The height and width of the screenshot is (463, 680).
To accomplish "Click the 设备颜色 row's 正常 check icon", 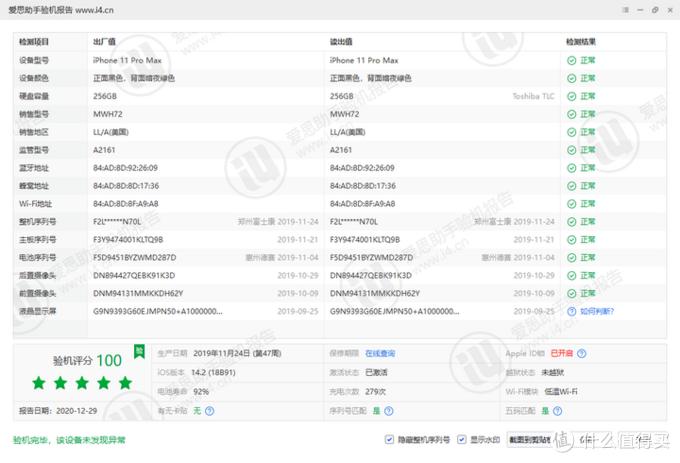I will (572, 78).
